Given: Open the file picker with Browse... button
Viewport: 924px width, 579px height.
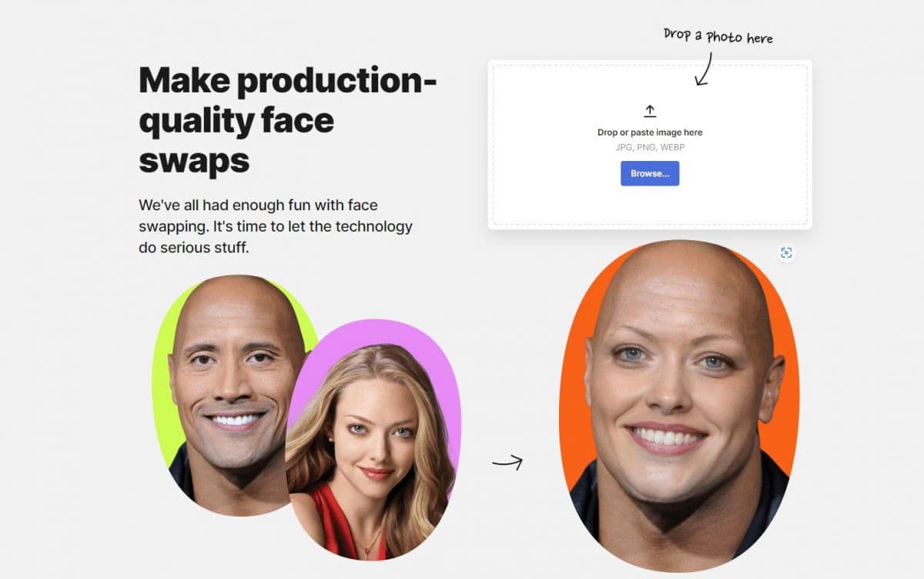Looking at the screenshot, I should [x=650, y=173].
